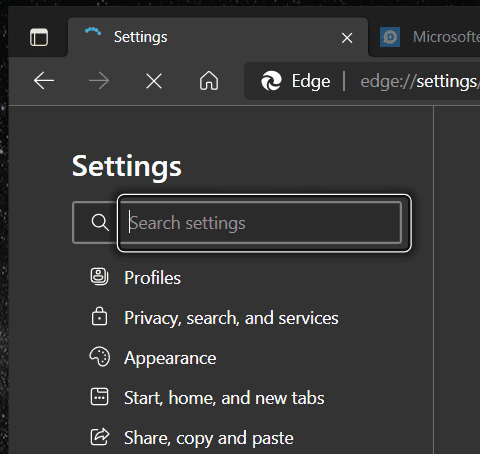Click the share arrow icon in sidebar
480x454 pixels.
tap(100, 437)
